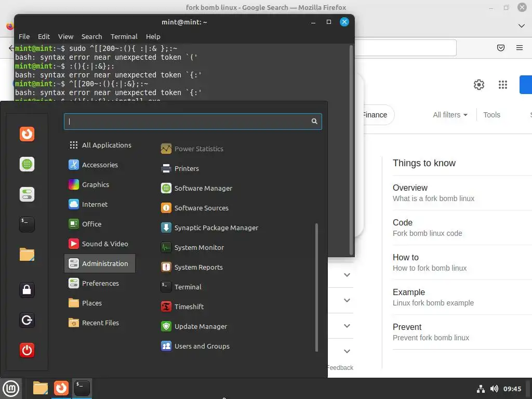Select Internet category
Viewport: 532px width, 399px height.
coord(100,204)
